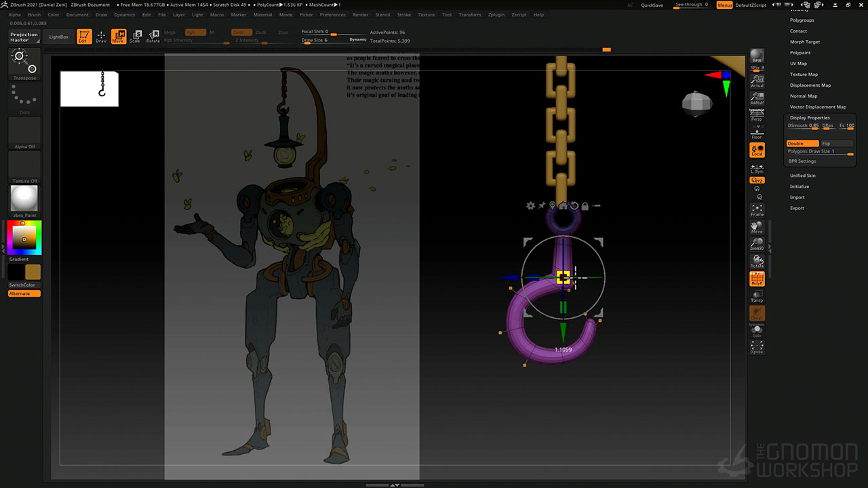This screenshot has width=868, height=488.
Task: Enable the Double sided display option
Action: click(802, 144)
